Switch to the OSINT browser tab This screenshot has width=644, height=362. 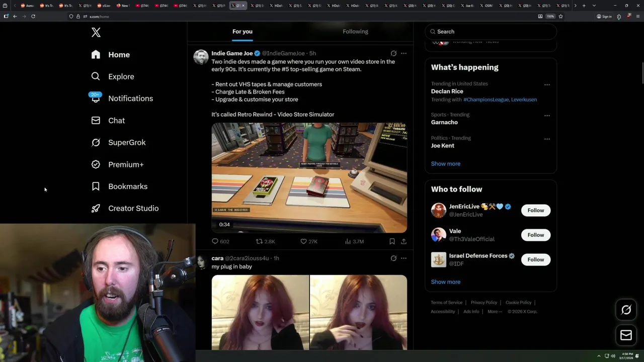(488, 6)
